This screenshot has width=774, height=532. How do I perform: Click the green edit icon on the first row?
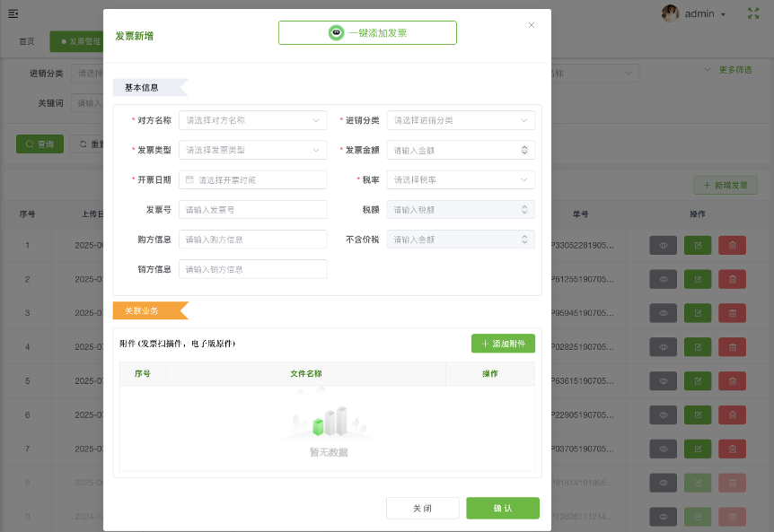pos(697,244)
